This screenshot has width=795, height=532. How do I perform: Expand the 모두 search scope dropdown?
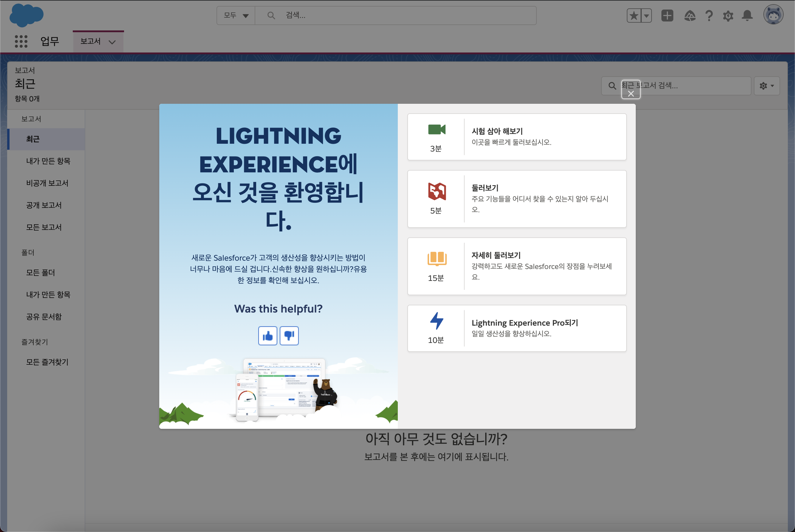236,16
